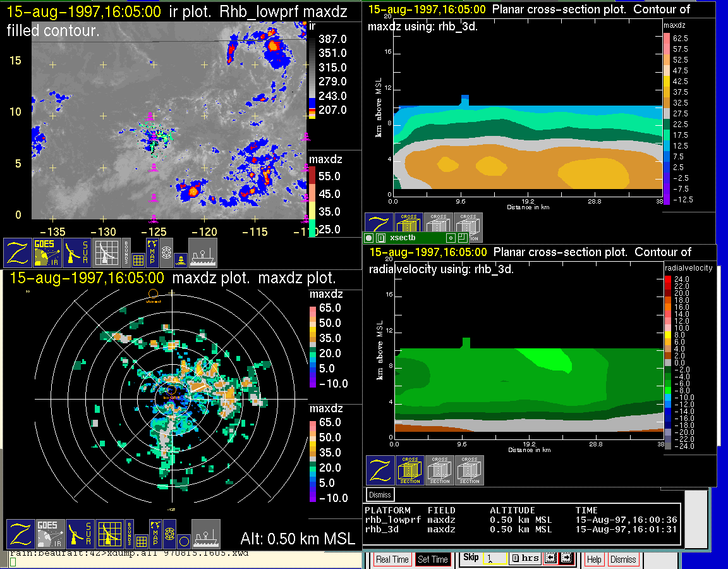Click the GOES IR satellite icon in top-left panel
This screenshot has height=569, width=728.
(x=47, y=252)
